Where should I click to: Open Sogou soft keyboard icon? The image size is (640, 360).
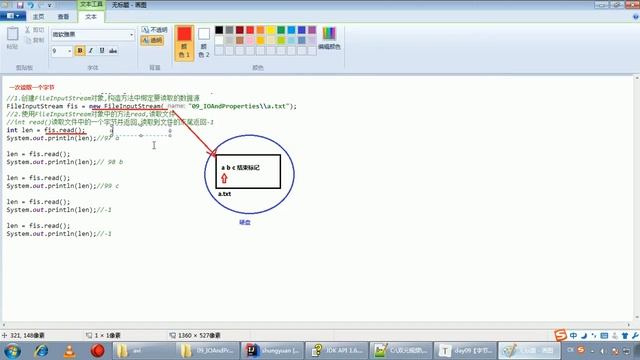tap(604, 336)
